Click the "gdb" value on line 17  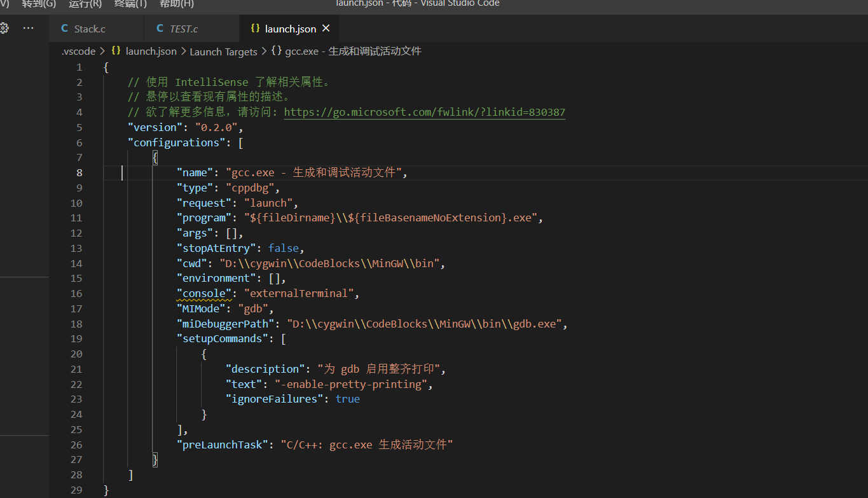253,309
